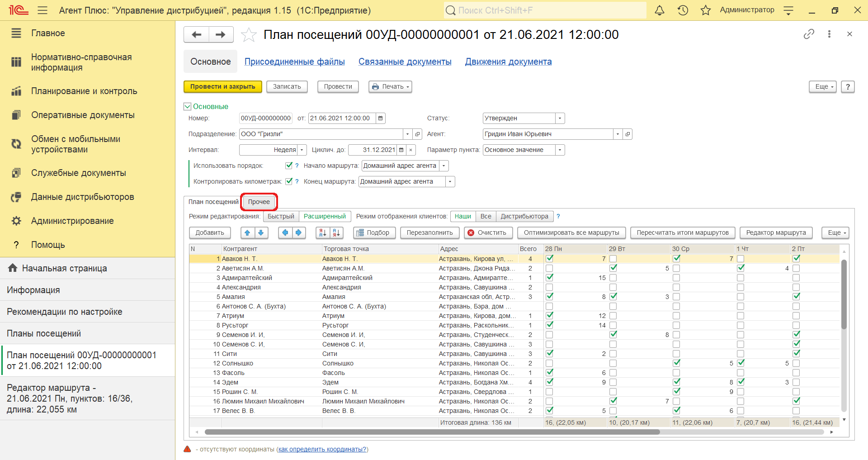This screenshot has width=868, height=460.
Task: Open Администрирование gear section
Action: click(x=72, y=221)
